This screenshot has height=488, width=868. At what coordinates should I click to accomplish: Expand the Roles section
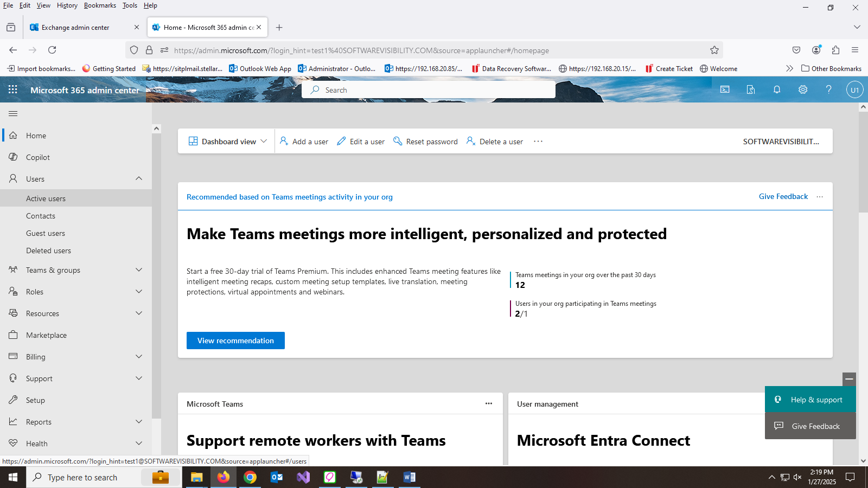139,292
